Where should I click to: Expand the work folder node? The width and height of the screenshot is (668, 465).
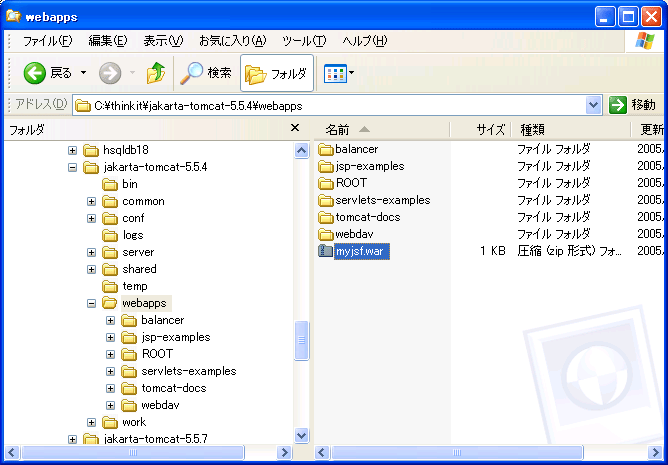coord(91,423)
